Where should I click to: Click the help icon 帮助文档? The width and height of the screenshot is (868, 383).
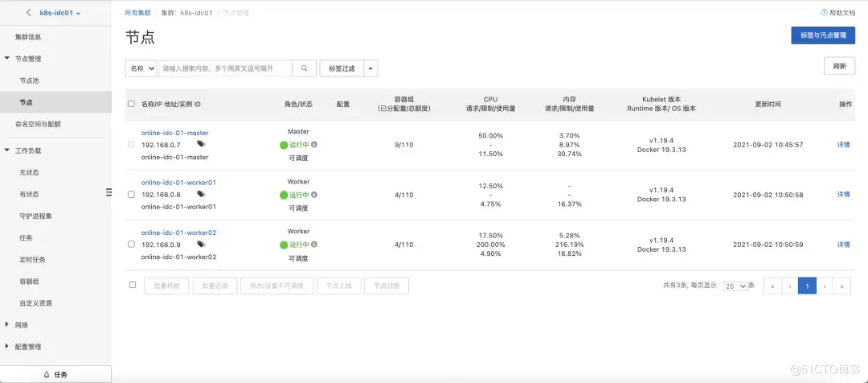click(825, 12)
